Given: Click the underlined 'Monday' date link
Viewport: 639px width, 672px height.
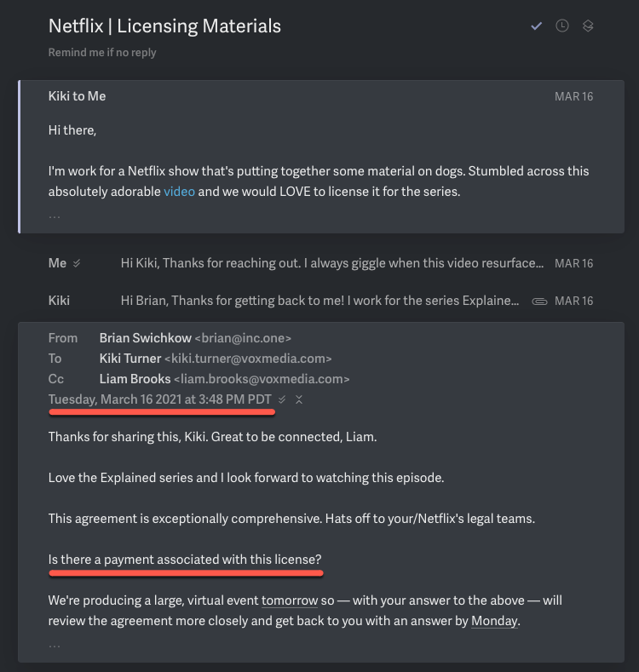Looking at the screenshot, I should [x=494, y=621].
